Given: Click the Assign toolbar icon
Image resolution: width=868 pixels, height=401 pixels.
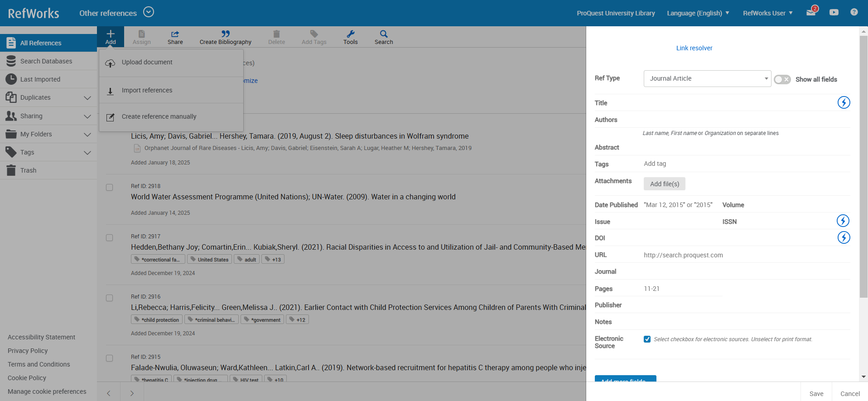Looking at the screenshot, I should click(x=141, y=34).
